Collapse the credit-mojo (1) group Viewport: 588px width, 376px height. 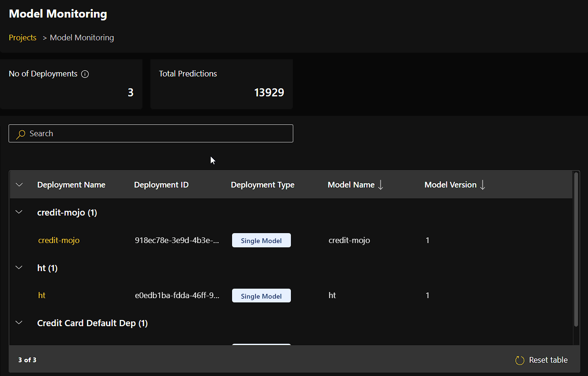[x=19, y=212]
